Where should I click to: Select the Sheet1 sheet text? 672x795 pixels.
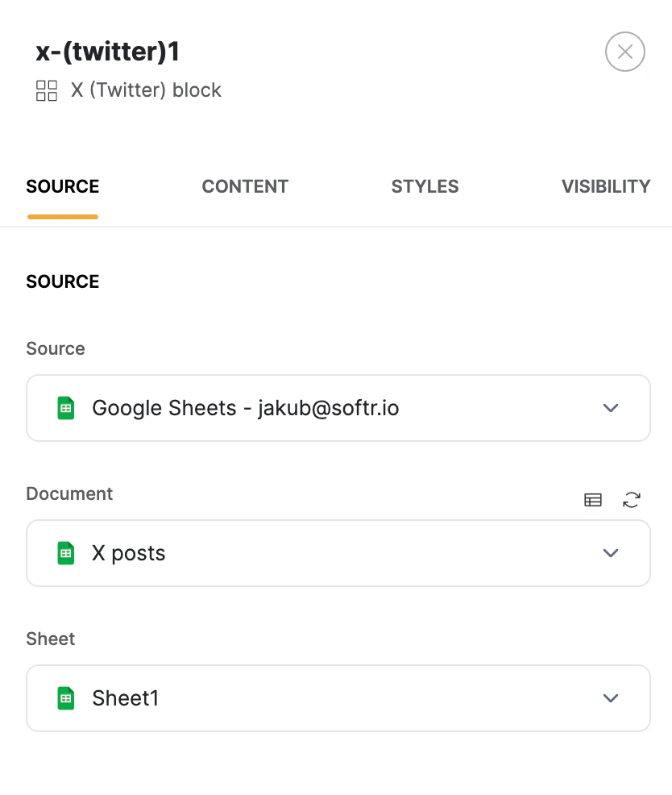click(x=126, y=698)
